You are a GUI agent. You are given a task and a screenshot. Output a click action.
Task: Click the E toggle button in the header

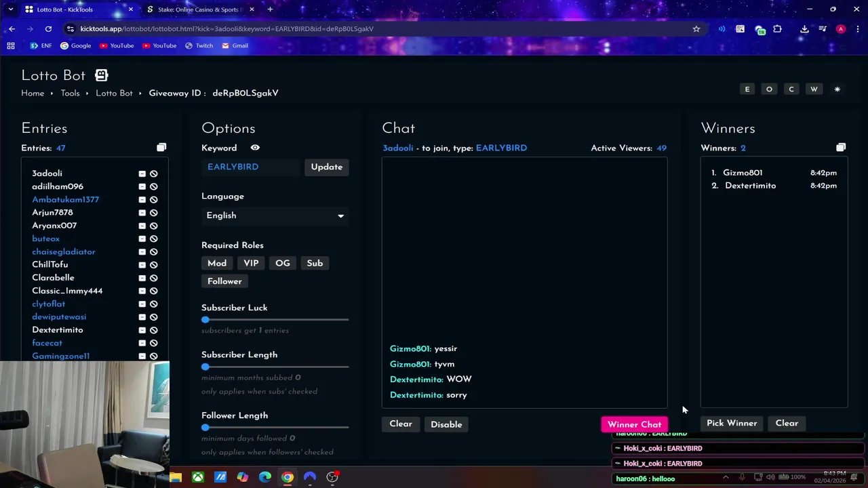[747, 89]
